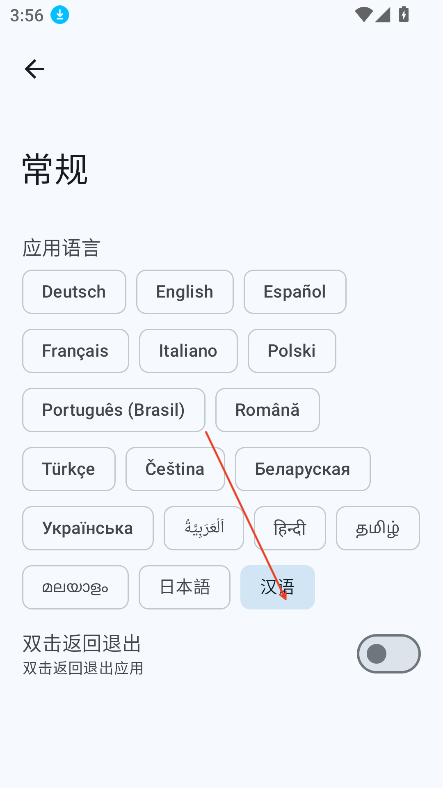Screen dimensions: 443x788
Task: Tap the highlighted 汉语 language chip
Action: pos(278,587)
